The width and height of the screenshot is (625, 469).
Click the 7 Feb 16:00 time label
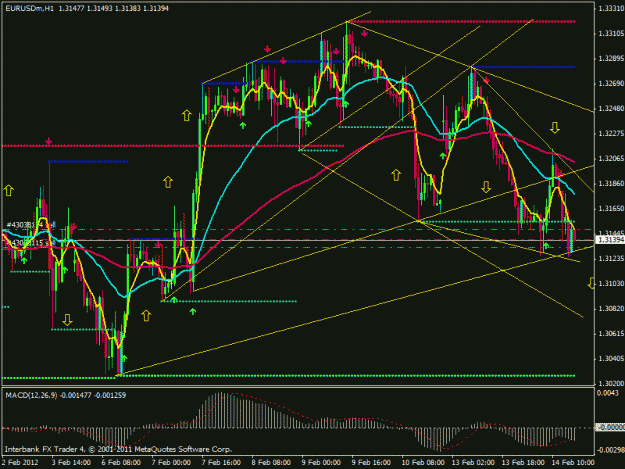click(221, 462)
